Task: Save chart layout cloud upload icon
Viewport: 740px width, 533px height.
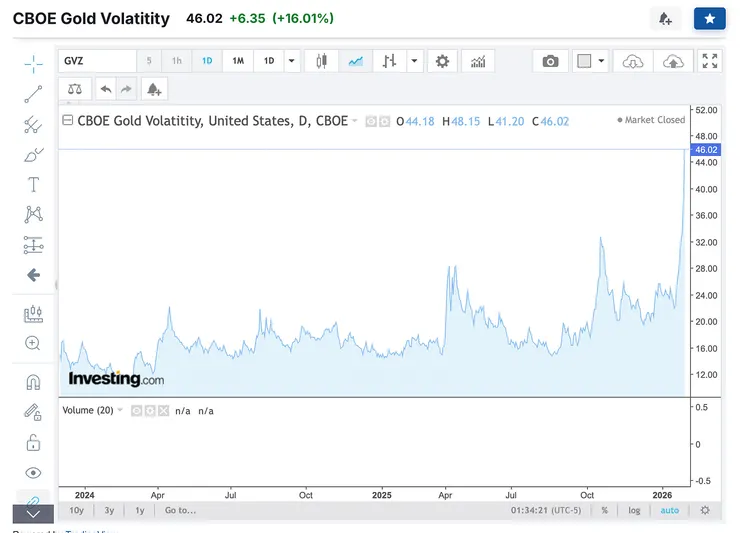Action: (673, 61)
